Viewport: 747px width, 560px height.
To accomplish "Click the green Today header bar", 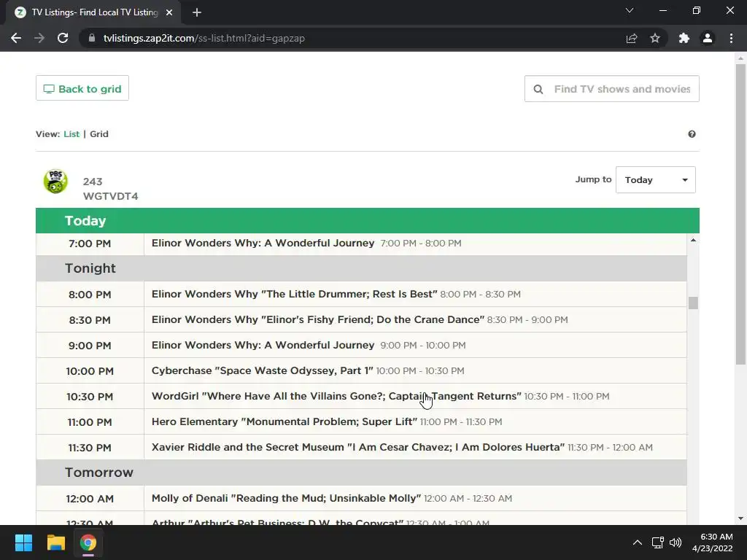I will pyautogui.click(x=368, y=220).
